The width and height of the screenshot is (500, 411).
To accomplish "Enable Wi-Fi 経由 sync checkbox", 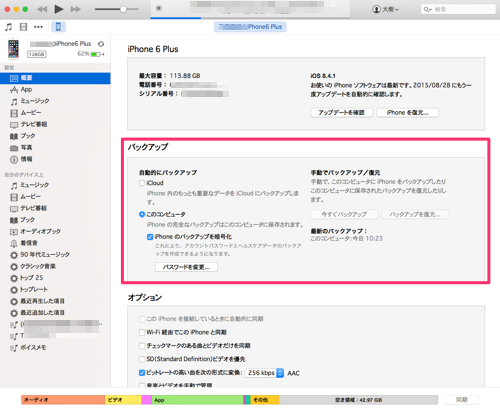I will point(142,332).
